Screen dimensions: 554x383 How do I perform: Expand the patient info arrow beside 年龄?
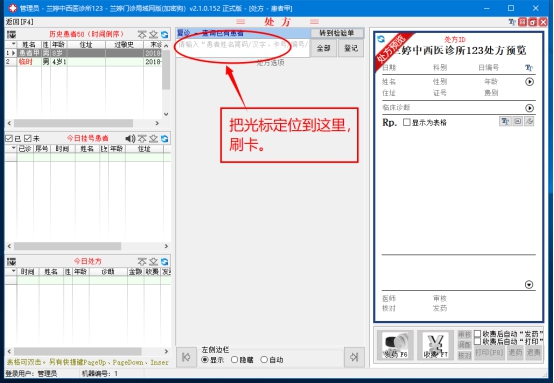point(529,82)
